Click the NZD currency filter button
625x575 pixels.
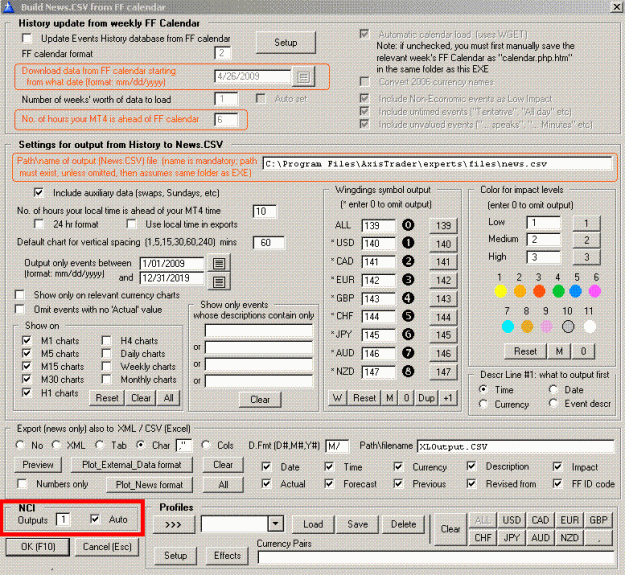(569, 538)
